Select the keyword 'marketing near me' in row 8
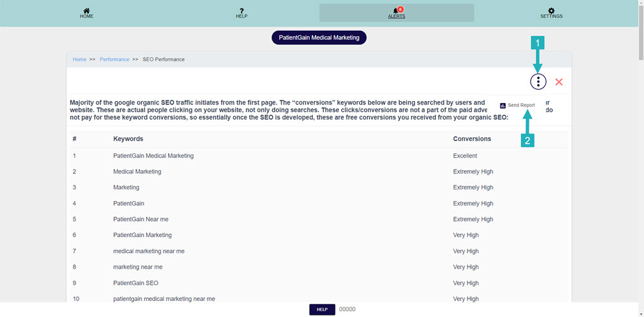 tap(138, 267)
